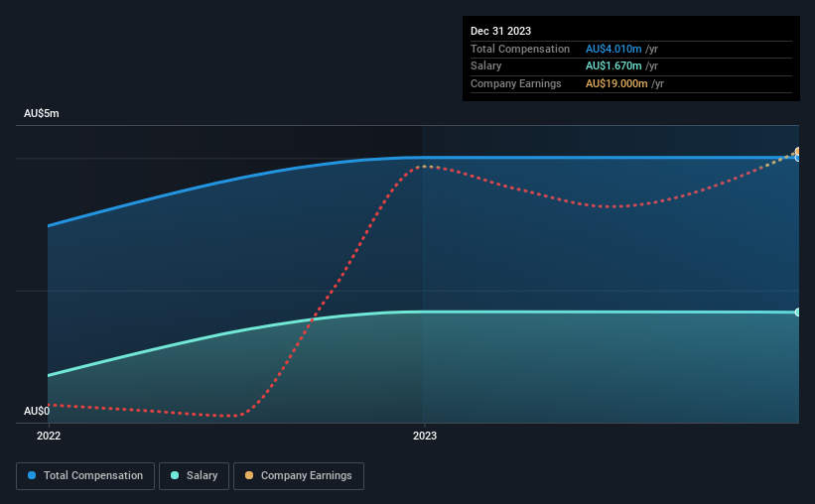Screen dimensions: 815x504
Task: Click the teal salary endpoint marker
Action: (797, 313)
